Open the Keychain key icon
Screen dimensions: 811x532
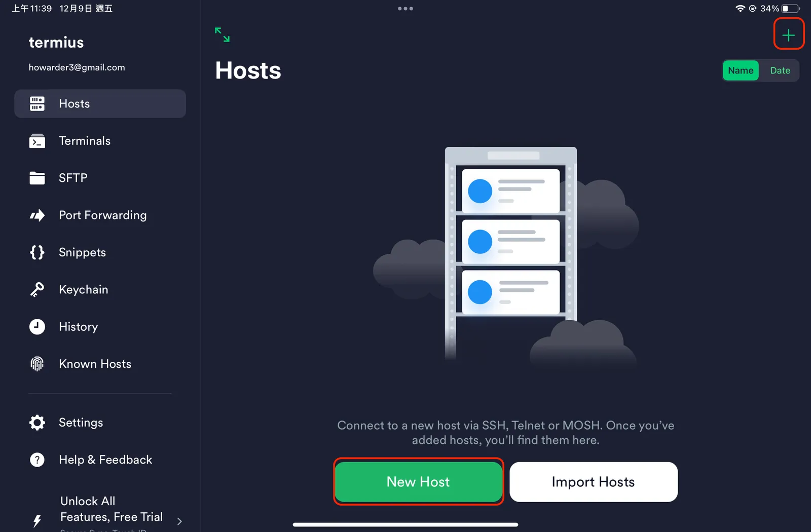(x=37, y=289)
